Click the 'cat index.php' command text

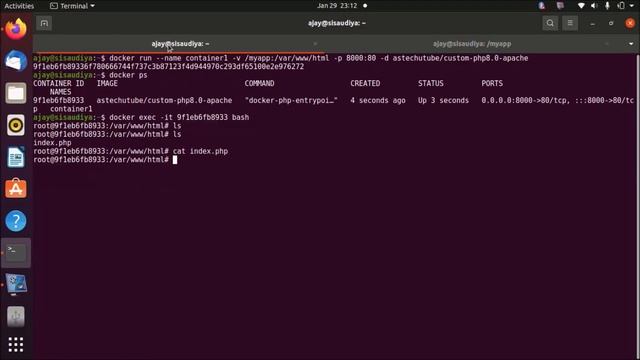point(200,151)
